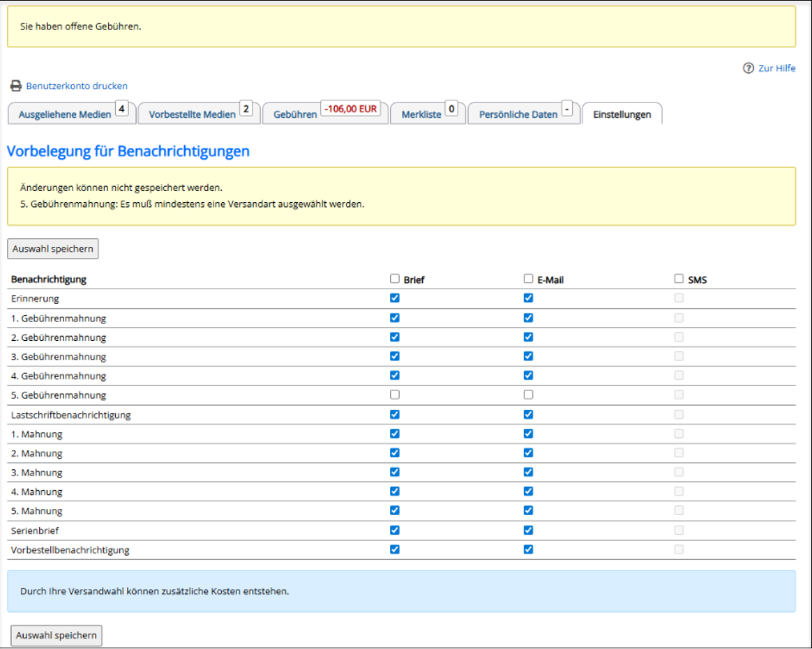Disable Brief for Vorbestellbenachrichtigung

395,549
